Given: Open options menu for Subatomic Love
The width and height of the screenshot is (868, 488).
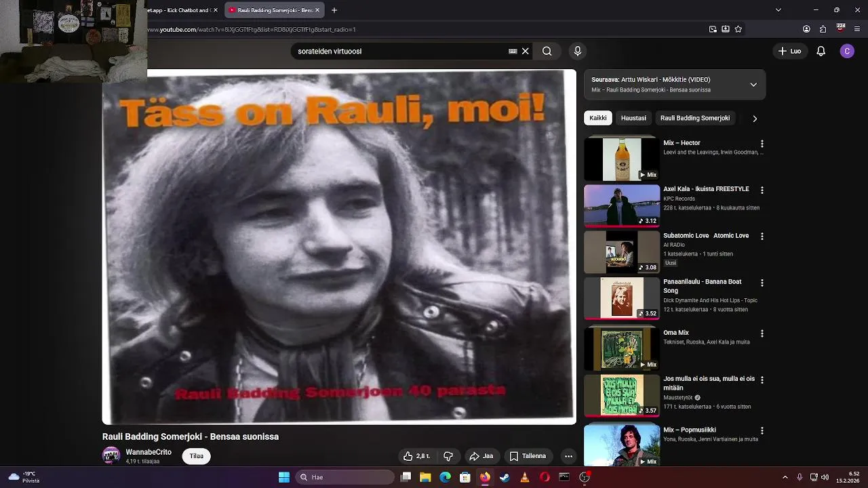Looking at the screenshot, I should tap(762, 237).
